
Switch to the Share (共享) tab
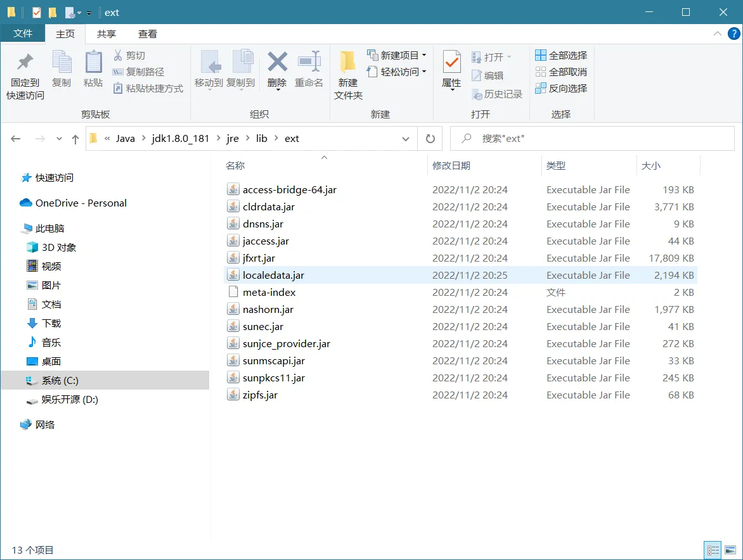click(106, 34)
